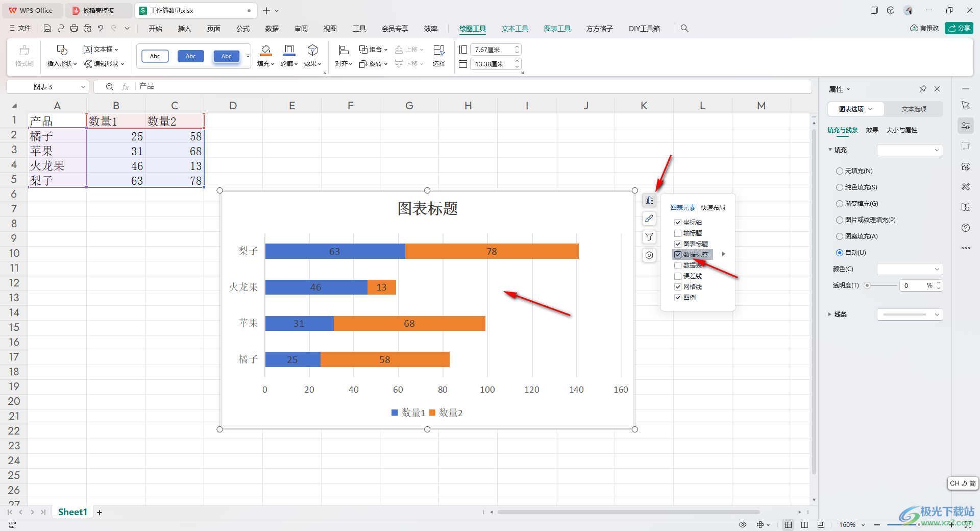Viewport: 980px width, 531px height.
Task: Switch to 快速布局 tab in popup
Action: click(713, 208)
